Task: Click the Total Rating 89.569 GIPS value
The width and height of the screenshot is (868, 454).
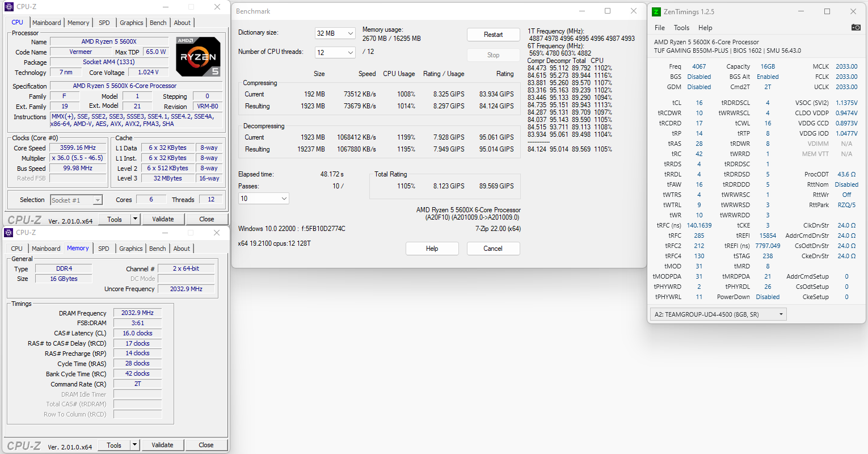Action: 496,186
